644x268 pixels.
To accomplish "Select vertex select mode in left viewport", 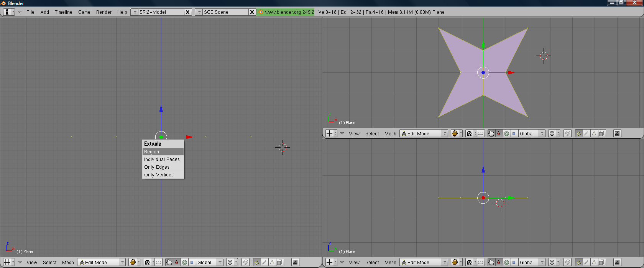I will click(256, 262).
